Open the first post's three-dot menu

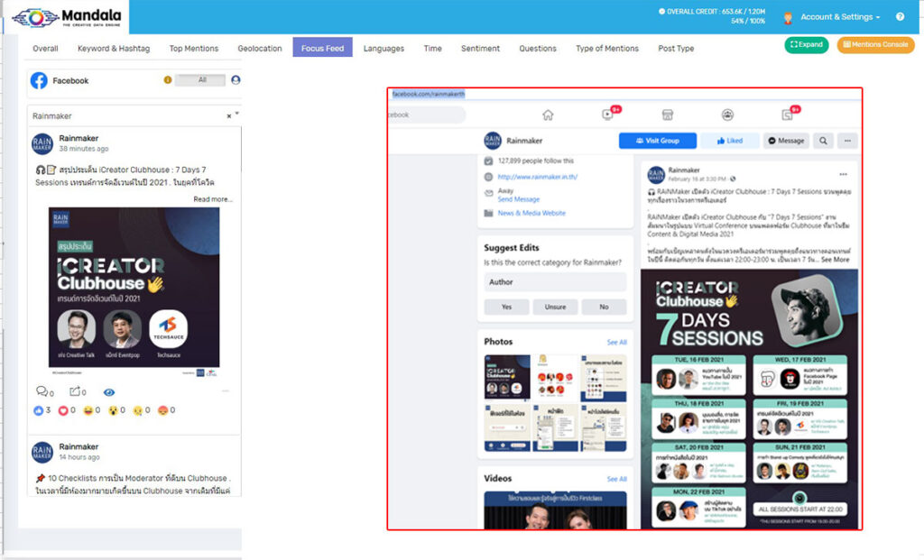(225, 391)
